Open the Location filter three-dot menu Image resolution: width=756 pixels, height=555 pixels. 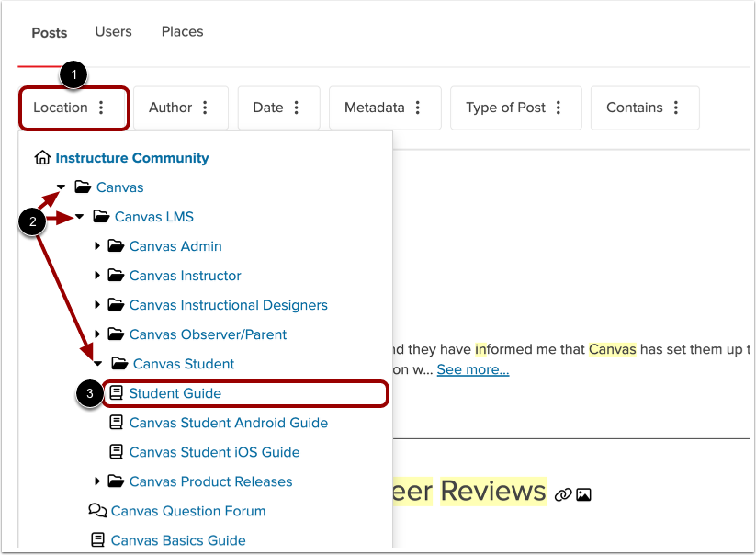(x=101, y=108)
